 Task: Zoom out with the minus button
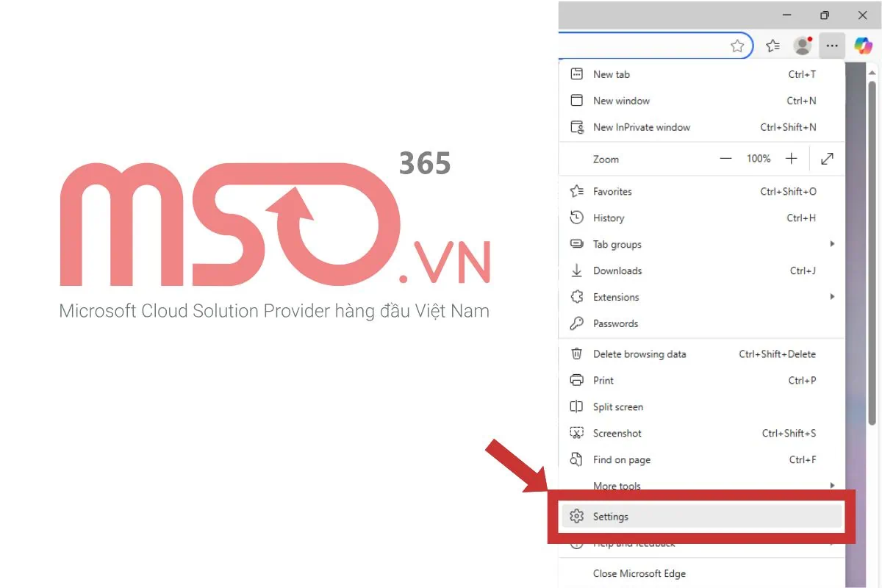725,159
